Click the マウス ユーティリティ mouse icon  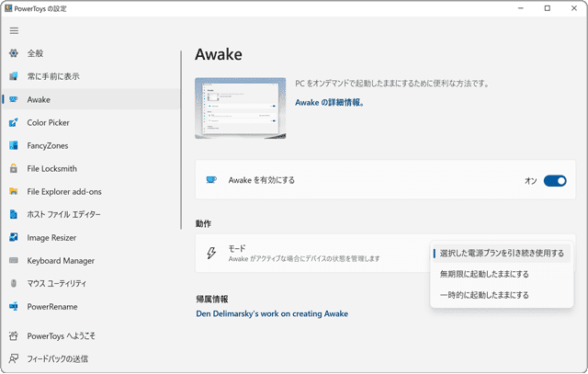point(14,283)
